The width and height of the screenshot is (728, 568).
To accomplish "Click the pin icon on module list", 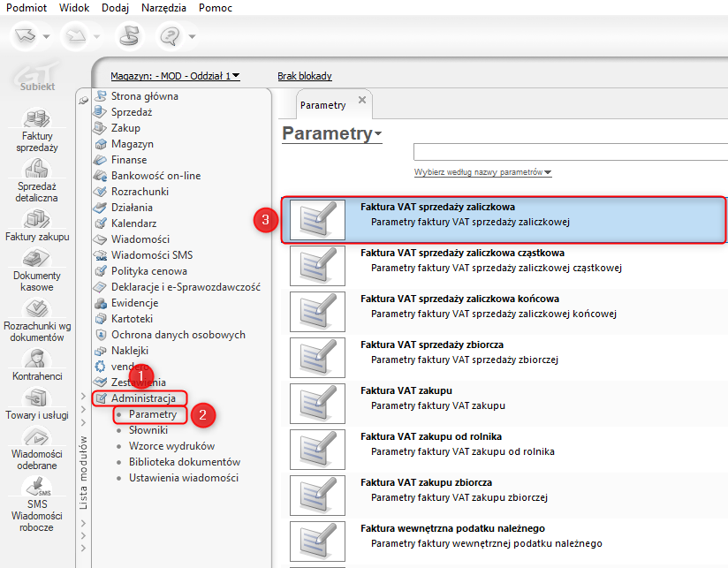I will [x=84, y=100].
